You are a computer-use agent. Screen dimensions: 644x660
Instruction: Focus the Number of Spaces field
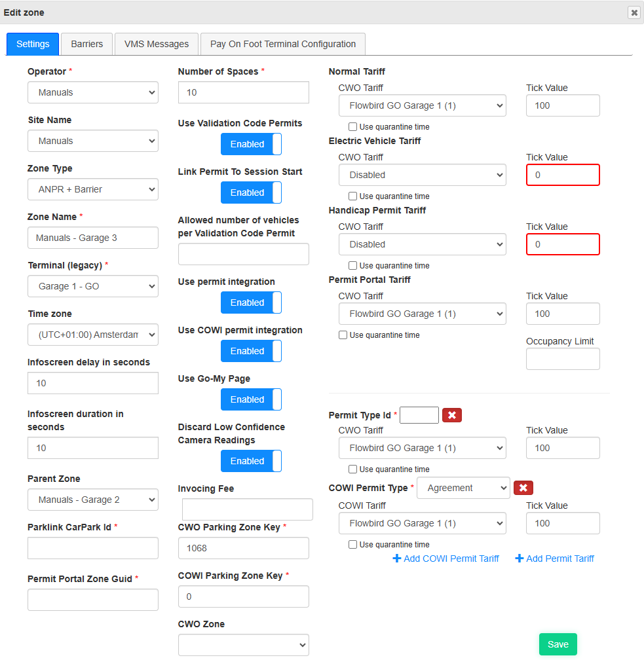click(244, 92)
